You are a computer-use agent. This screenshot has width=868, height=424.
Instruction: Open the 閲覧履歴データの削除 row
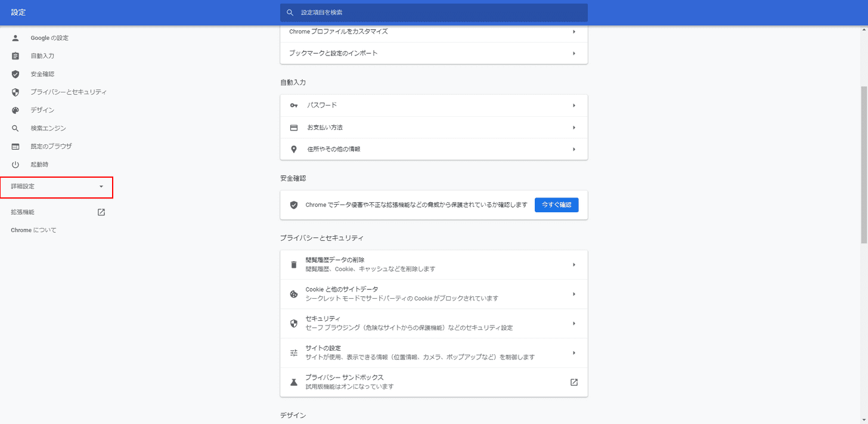(x=434, y=265)
